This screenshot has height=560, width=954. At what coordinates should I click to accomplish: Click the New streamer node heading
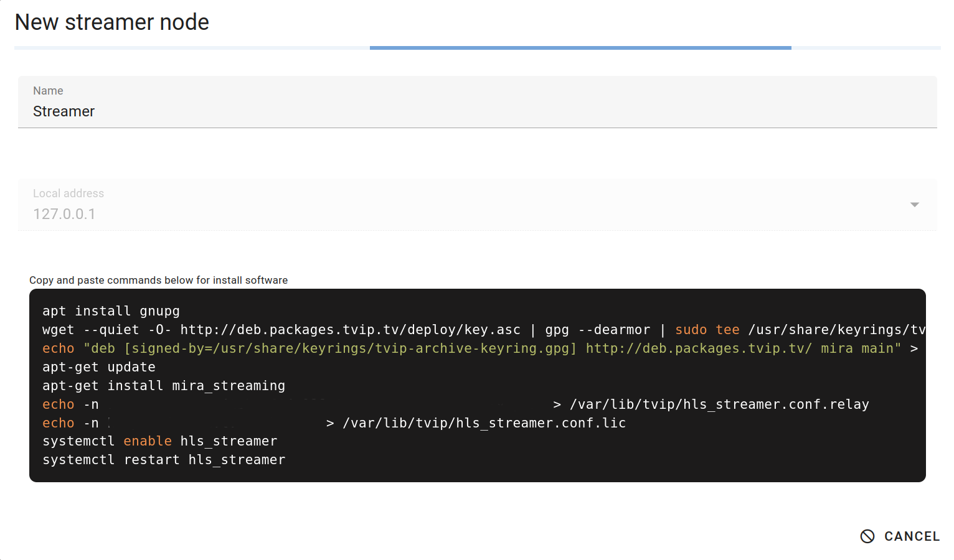[x=112, y=22]
